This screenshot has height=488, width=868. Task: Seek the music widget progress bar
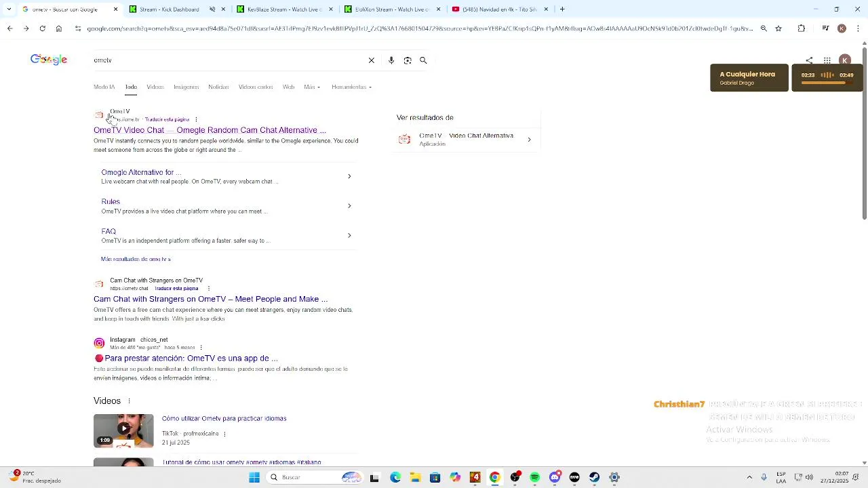click(x=827, y=83)
